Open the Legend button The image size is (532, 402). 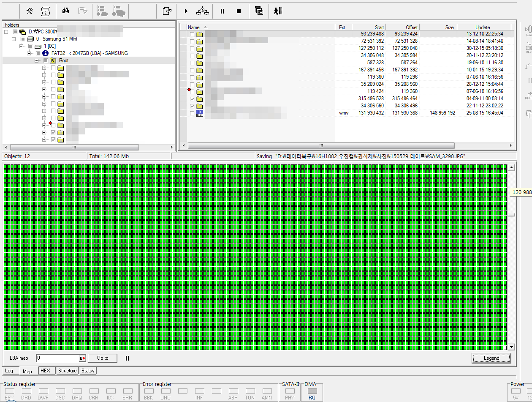pyautogui.click(x=491, y=358)
